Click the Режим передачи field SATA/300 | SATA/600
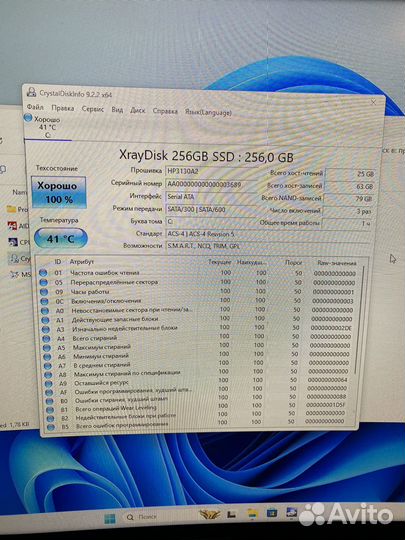 (210, 209)
